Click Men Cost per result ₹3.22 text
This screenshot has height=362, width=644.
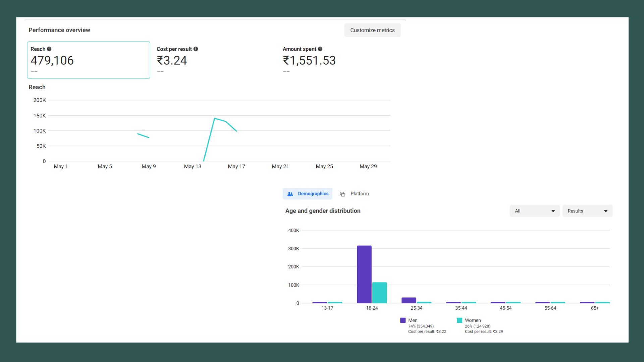pos(427,332)
